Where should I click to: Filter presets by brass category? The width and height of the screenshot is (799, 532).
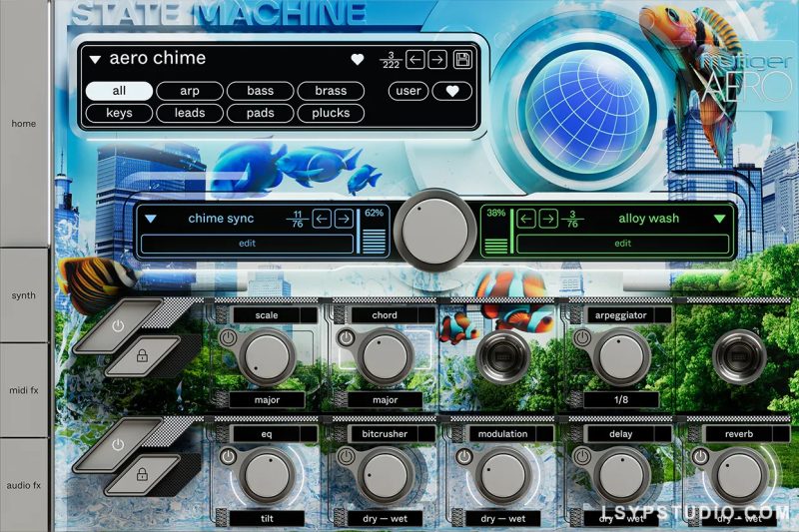coord(331,91)
